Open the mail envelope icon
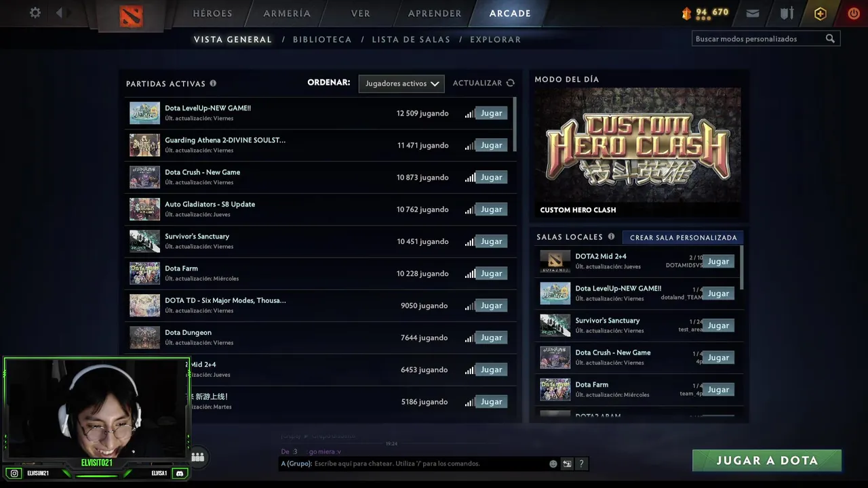The height and width of the screenshot is (488, 868). pyautogui.click(x=753, y=13)
